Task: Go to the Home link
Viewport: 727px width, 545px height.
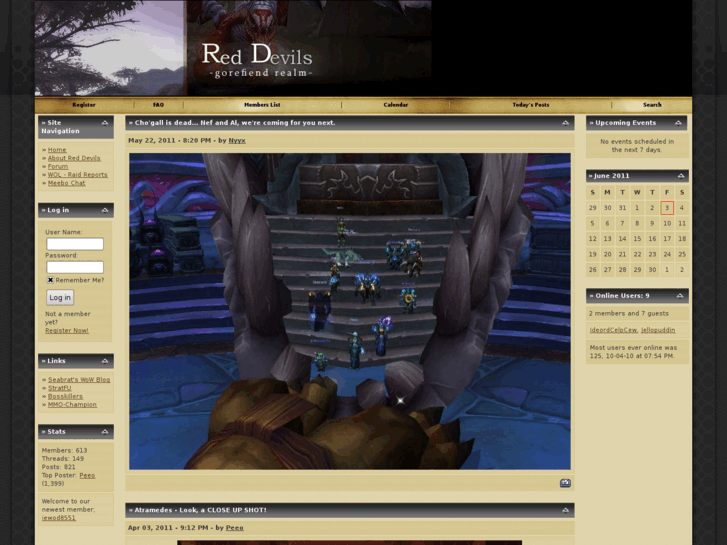Action: tap(57, 150)
